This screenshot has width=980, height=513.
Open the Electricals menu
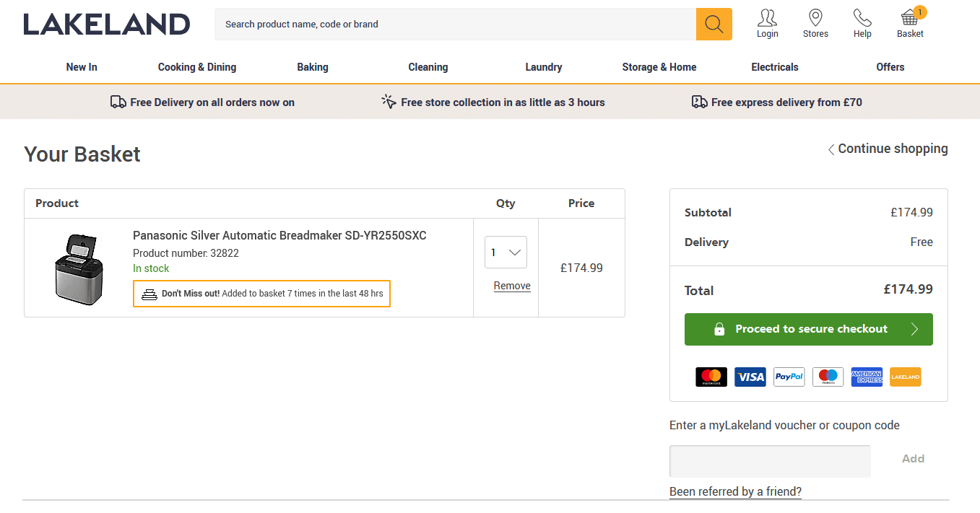775,67
